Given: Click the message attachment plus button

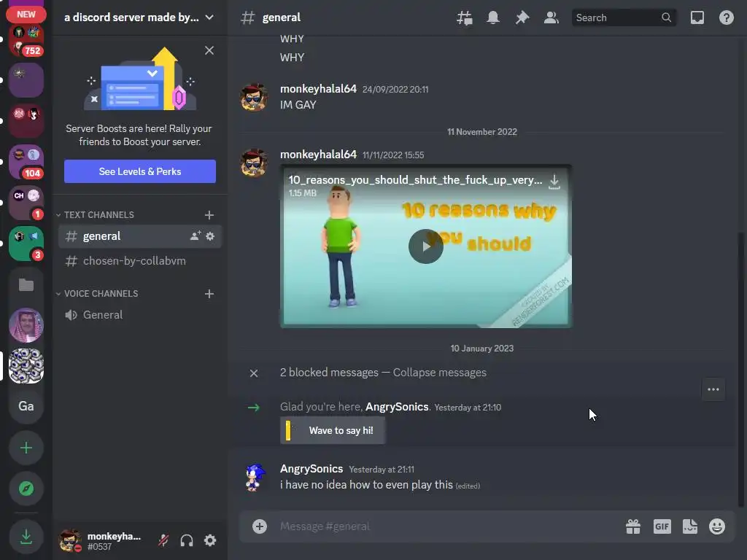Looking at the screenshot, I should (x=260, y=526).
